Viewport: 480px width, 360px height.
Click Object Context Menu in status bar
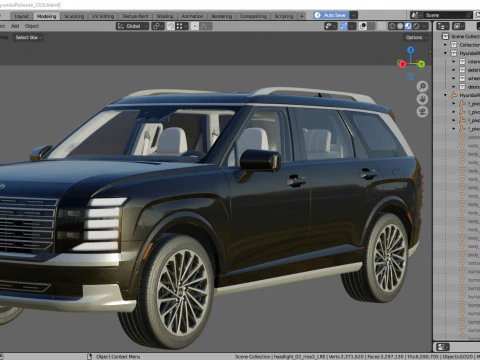tap(118, 356)
